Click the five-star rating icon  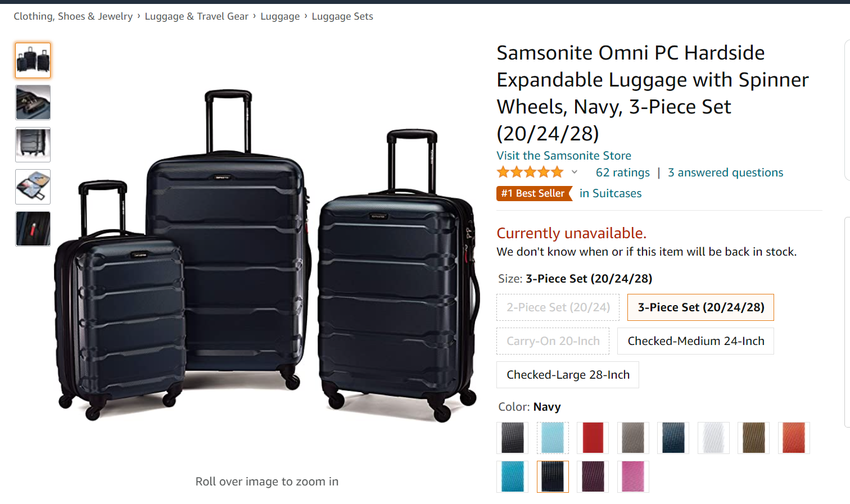[x=530, y=172]
